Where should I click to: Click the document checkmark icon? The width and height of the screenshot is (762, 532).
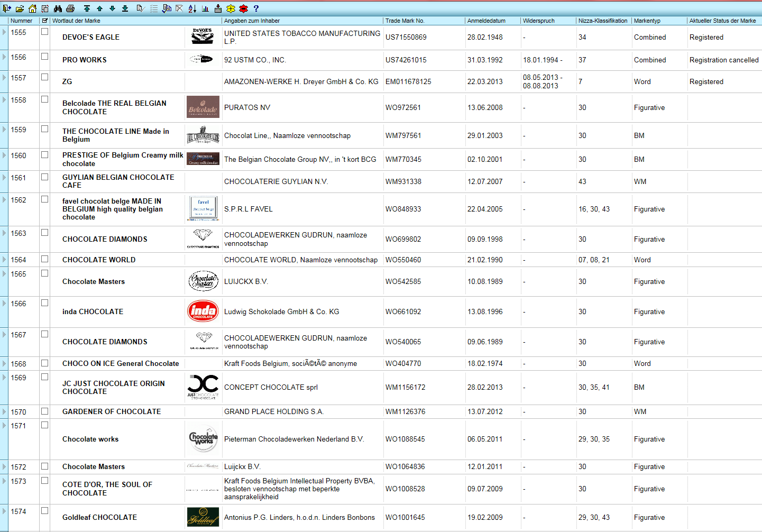pyautogui.click(x=141, y=8)
